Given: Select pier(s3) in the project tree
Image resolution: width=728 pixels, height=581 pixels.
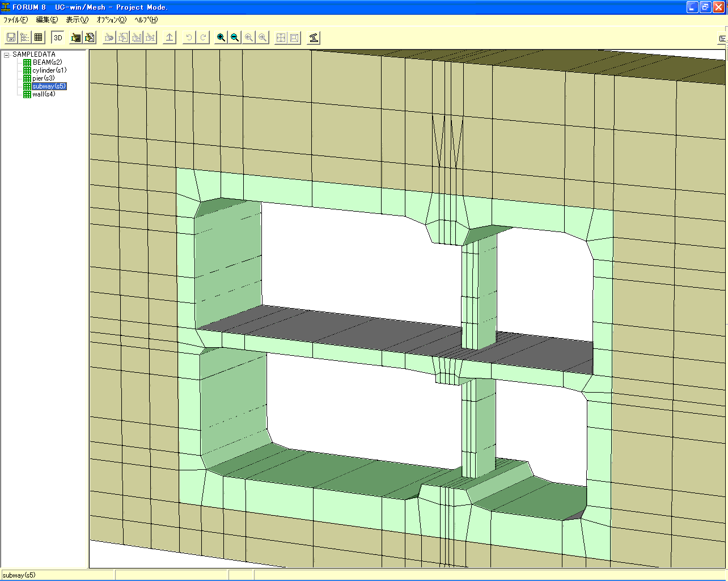Looking at the screenshot, I should click(x=44, y=78).
